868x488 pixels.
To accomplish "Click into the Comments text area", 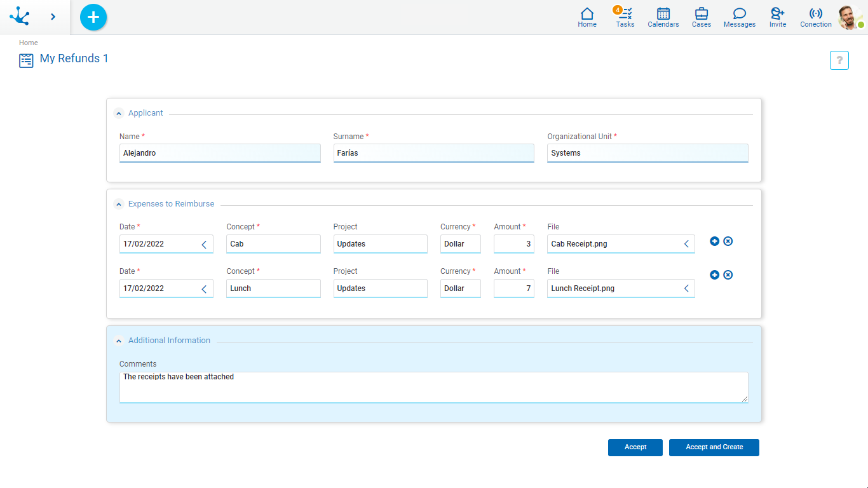I will click(x=433, y=388).
